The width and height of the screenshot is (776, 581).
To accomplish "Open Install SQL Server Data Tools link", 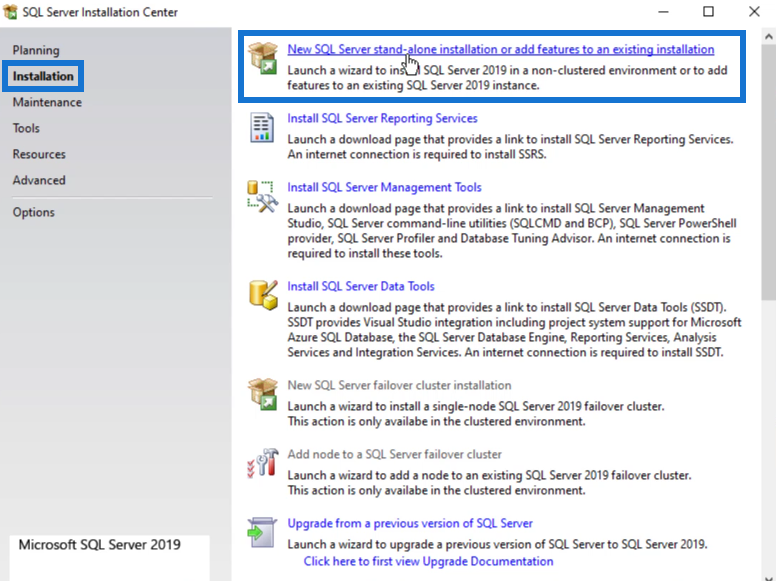I will (x=361, y=286).
